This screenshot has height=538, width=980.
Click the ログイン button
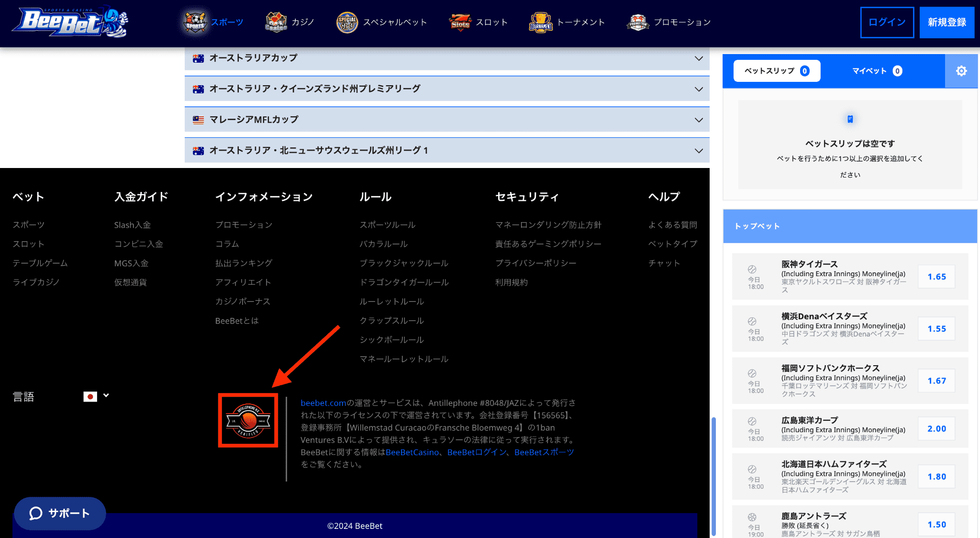pos(887,22)
